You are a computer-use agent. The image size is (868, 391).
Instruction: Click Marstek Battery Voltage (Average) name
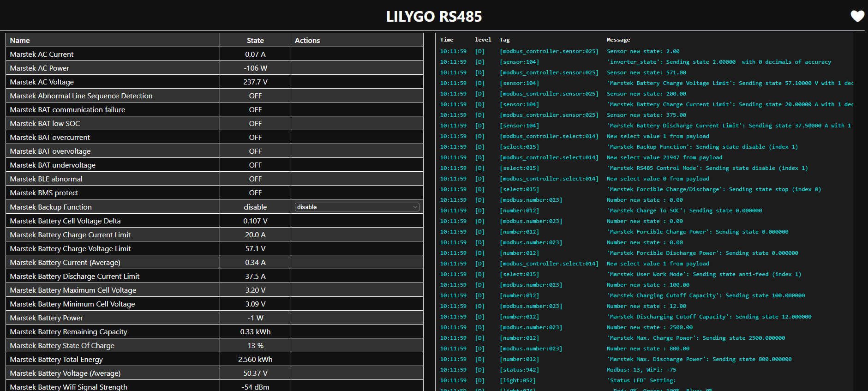pyautogui.click(x=65, y=373)
